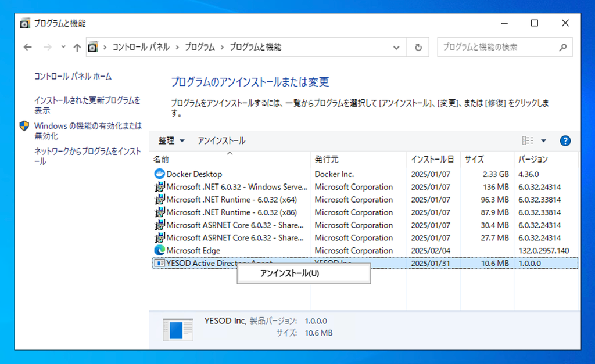
Task: Click the icon of .NET Runtime 6.0.32 (x64)
Action: [x=160, y=200]
